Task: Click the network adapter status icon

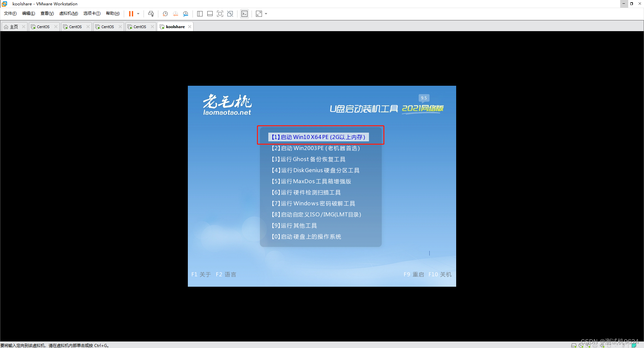Action: coord(588,345)
